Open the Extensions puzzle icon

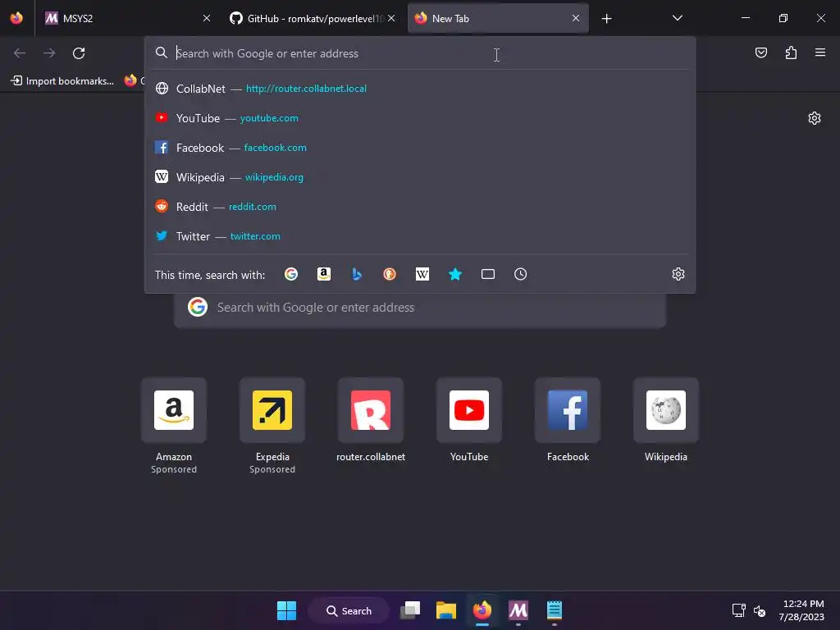[x=791, y=52]
